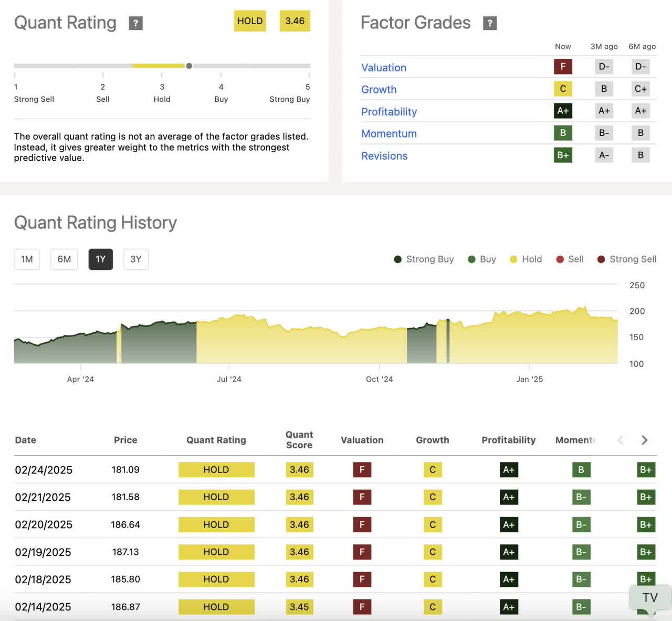This screenshot has height=621, width=672.
Task: Click the 3.46 score badge in header
Action: click(x=295, y=21)
